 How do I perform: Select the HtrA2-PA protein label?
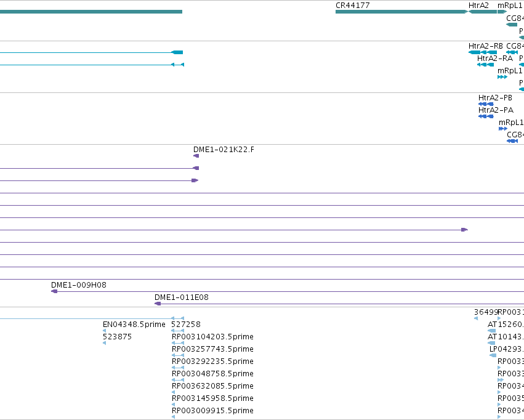coord(496,110)
